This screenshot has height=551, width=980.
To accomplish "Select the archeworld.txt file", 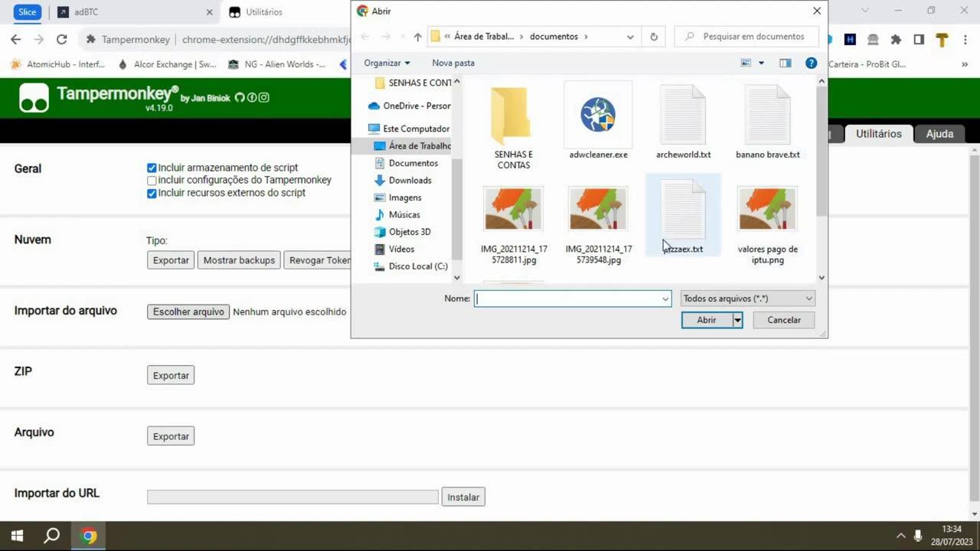I will coord(683,122).
